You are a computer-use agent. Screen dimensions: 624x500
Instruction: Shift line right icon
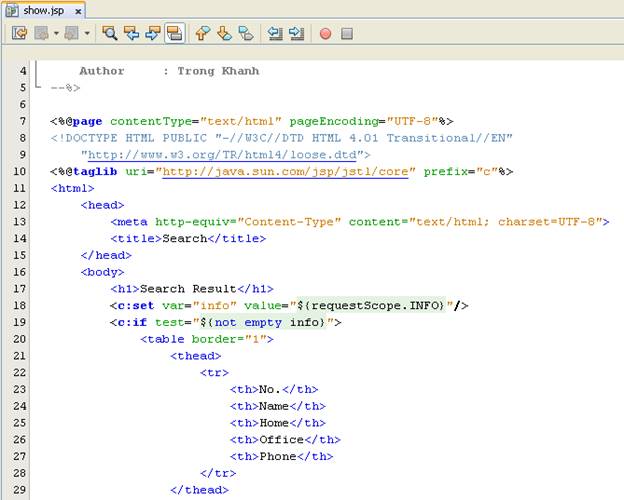[296, 33]
